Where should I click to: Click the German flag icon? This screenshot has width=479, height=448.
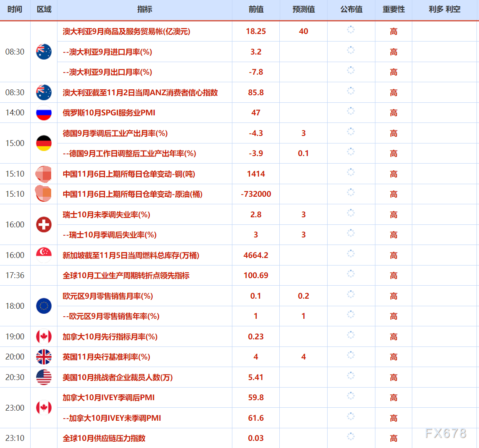[44, 143]
